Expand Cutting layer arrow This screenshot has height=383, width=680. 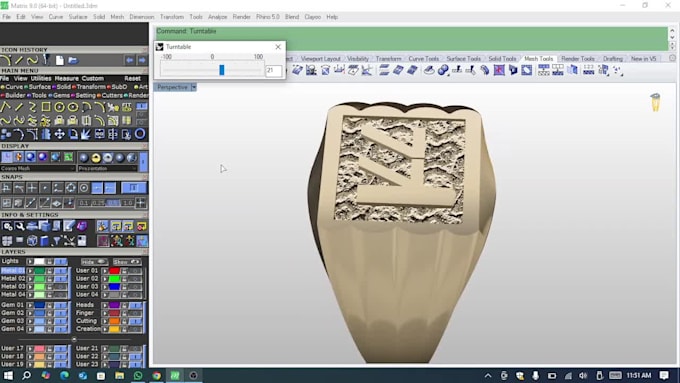[x=105, y=321]
